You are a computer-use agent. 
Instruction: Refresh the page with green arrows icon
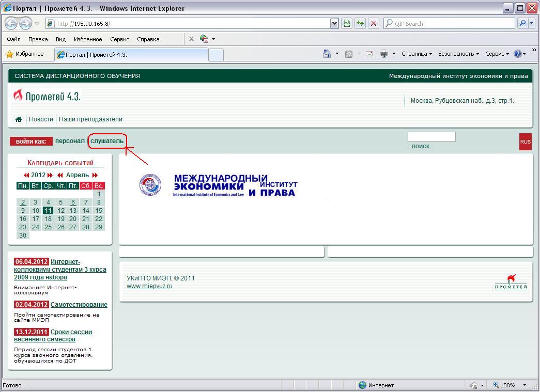pyautogui.click(x=360, y=23)
